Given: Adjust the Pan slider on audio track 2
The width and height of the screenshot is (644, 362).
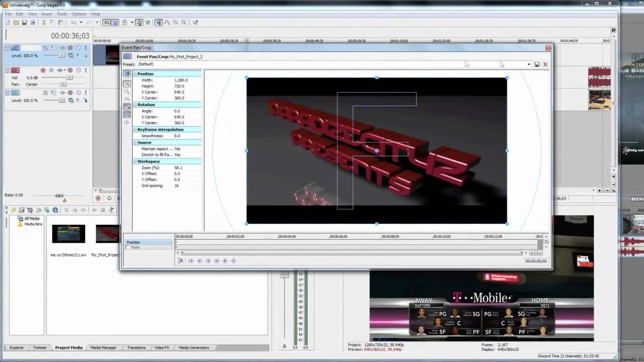Looking at the screenshot, I should coord(63,84).
